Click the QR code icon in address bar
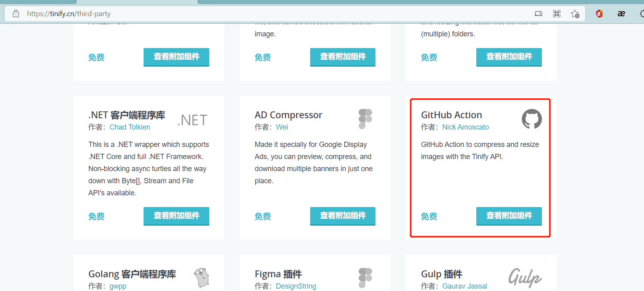 point(557,14)
